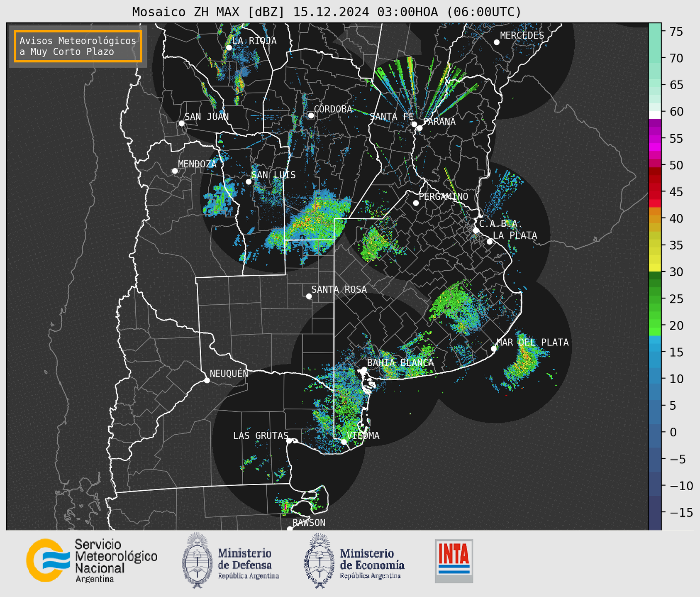Click the NEUQUÉN label text

point(229,373)
